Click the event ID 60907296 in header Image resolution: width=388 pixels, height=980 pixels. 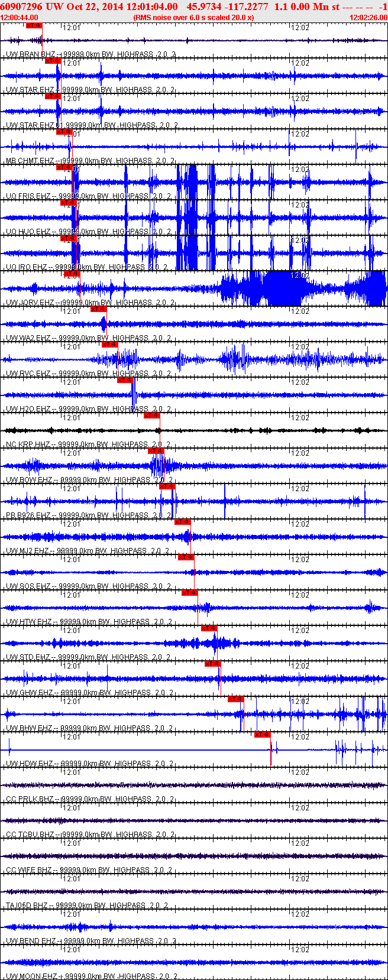[x=21, y=7]
